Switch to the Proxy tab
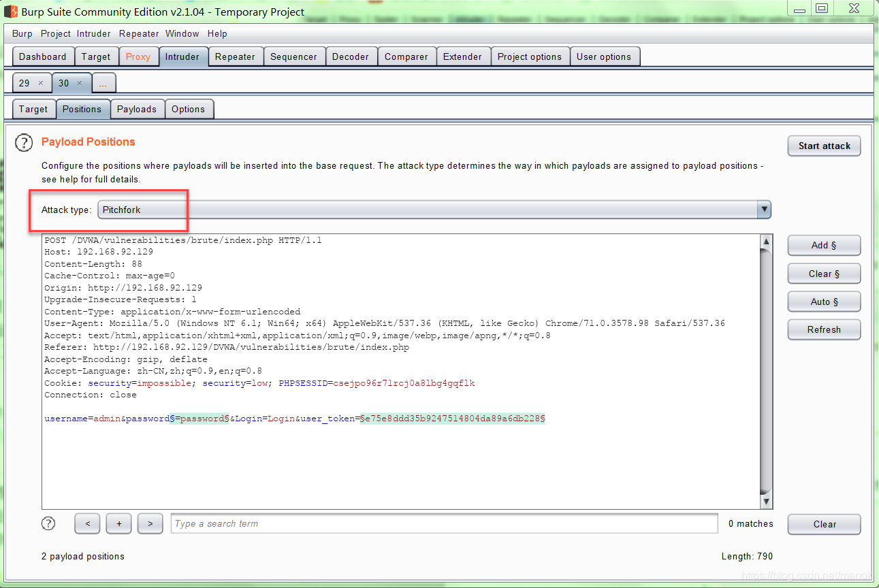Screen dimensions: 879x588 138,56
